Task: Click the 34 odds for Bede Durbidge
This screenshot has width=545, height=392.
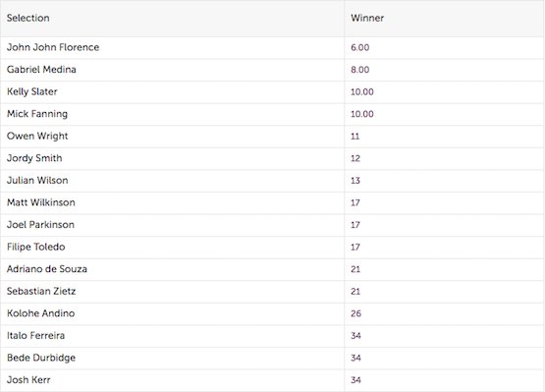Action: click(355, 359)
